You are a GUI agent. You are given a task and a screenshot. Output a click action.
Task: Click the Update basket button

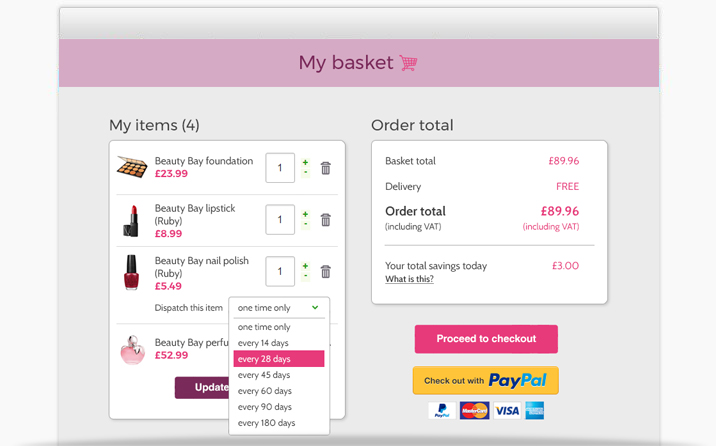(x=202, y=388)
